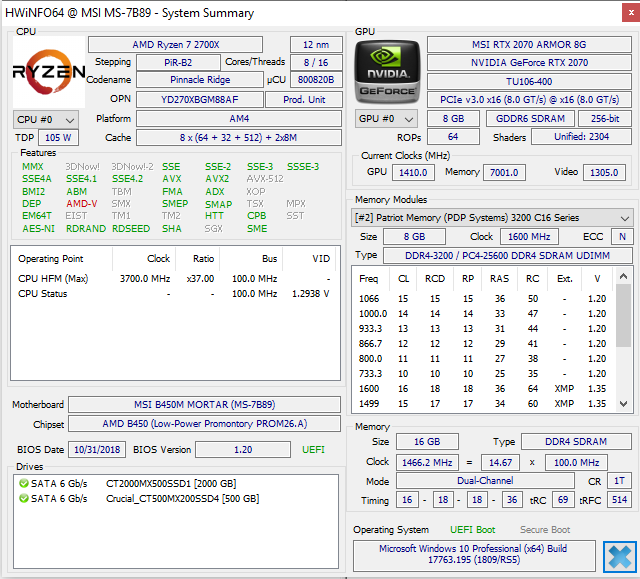The height and width of the screenshot is (579, 640).
Task: Click the Unified: 2304 shaders field
Action: [581, 136]
